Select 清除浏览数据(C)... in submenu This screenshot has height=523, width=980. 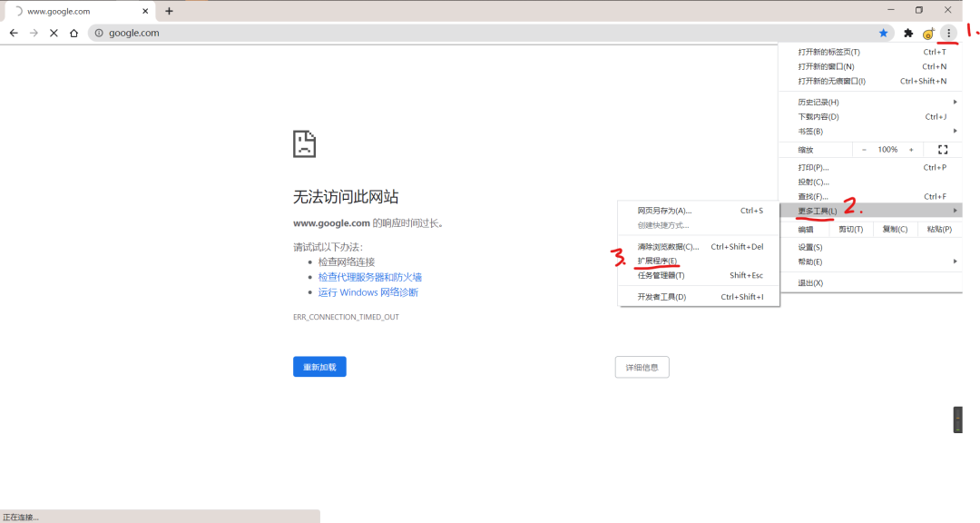click(x=699, y=247)
